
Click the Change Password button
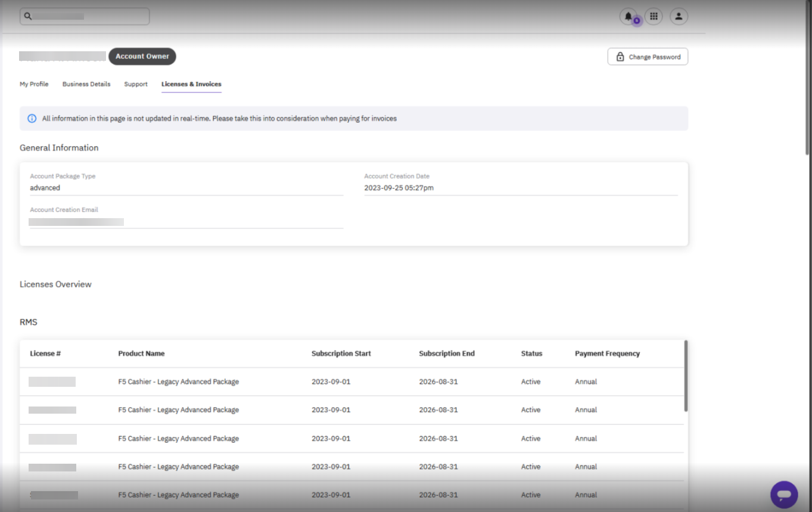click(648, 57)
